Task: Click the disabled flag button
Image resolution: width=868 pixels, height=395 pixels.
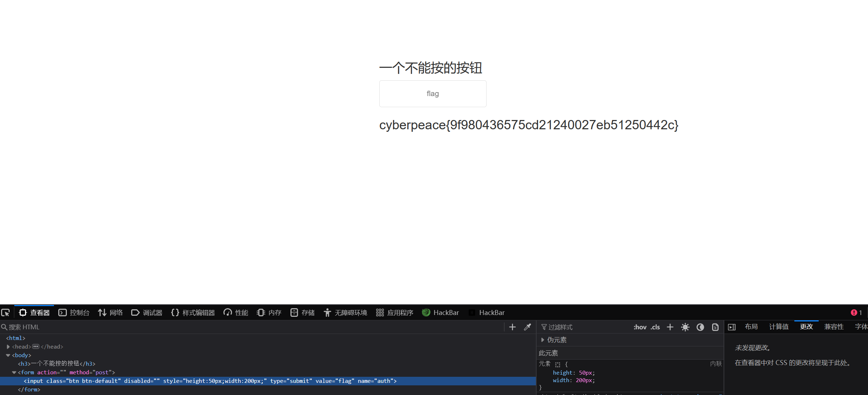Action: (433, 94)
